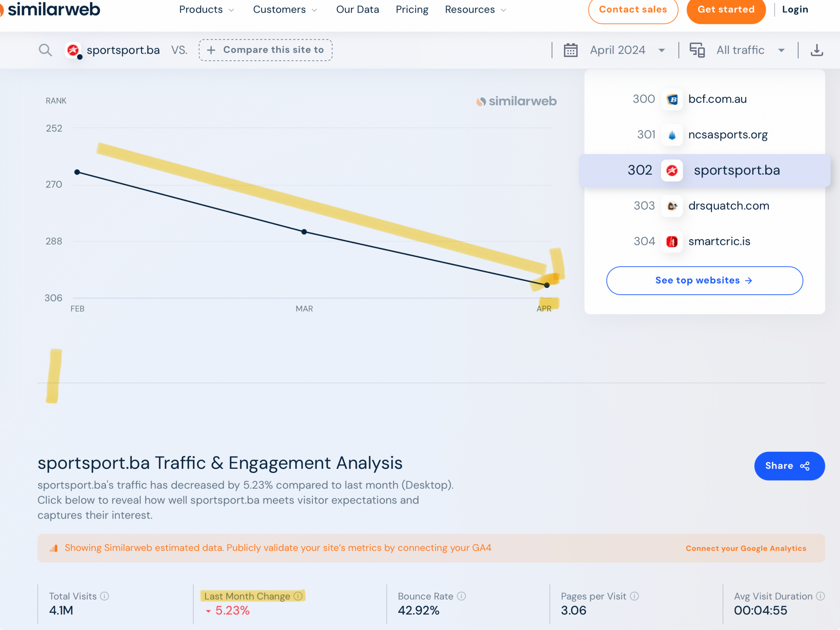
Task: Click the smartcric.is site favicon
Action: [x=672, y=241]
